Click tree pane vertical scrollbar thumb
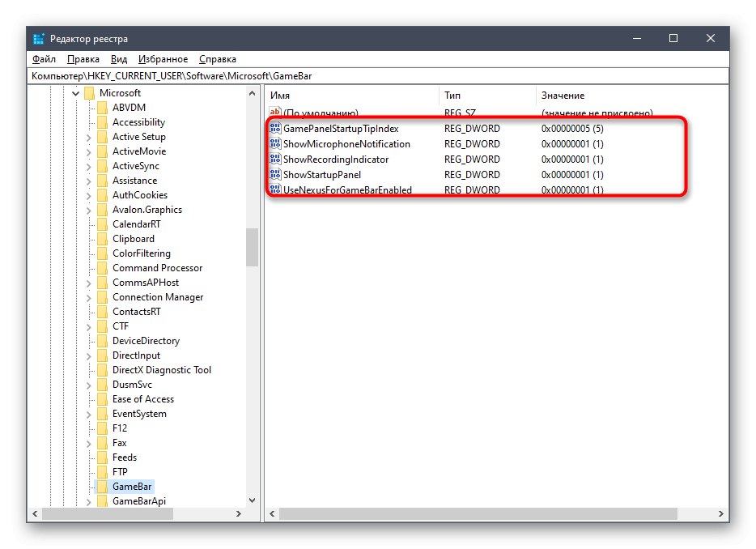Image resolution: width=756 pixels, height=549 pixels. coord(253,247)
